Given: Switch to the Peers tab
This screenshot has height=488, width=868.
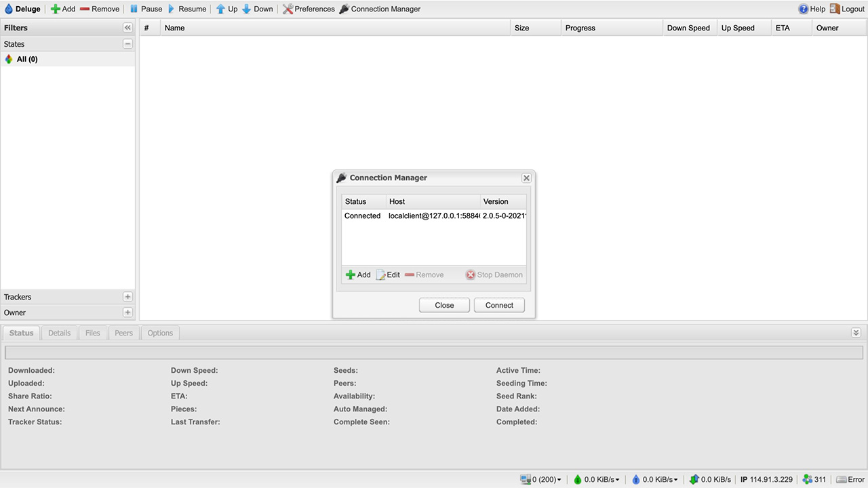Looking at the screenshot, I should click(x=123, y=333).
